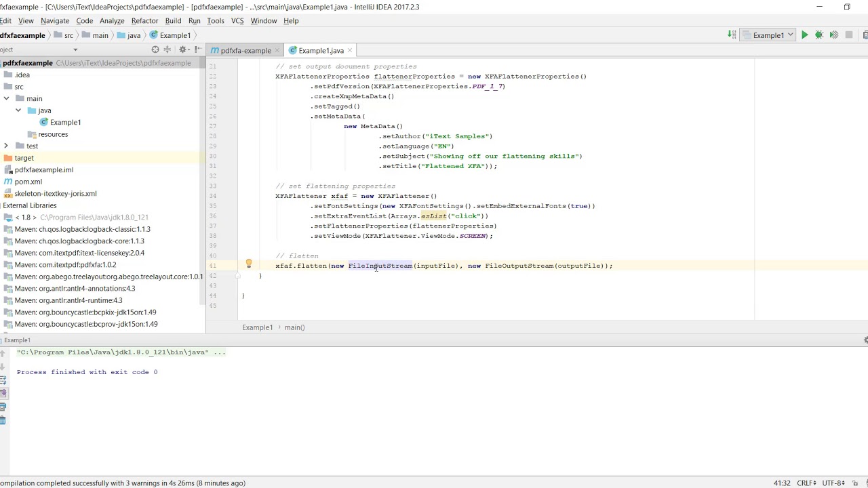Screen dimensions: 868x488
Task: Open Example1 run configuration dropdown
Action: pyautogui.click(x=768, y=35)
